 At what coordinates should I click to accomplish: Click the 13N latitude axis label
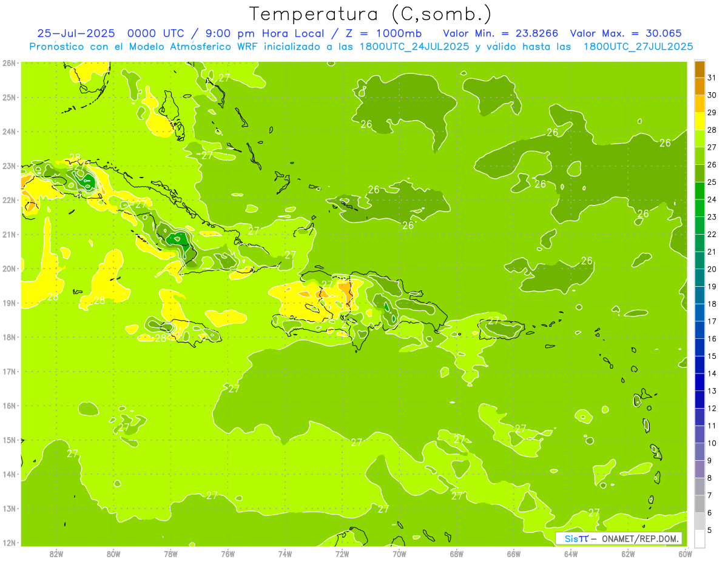(8, 508)
